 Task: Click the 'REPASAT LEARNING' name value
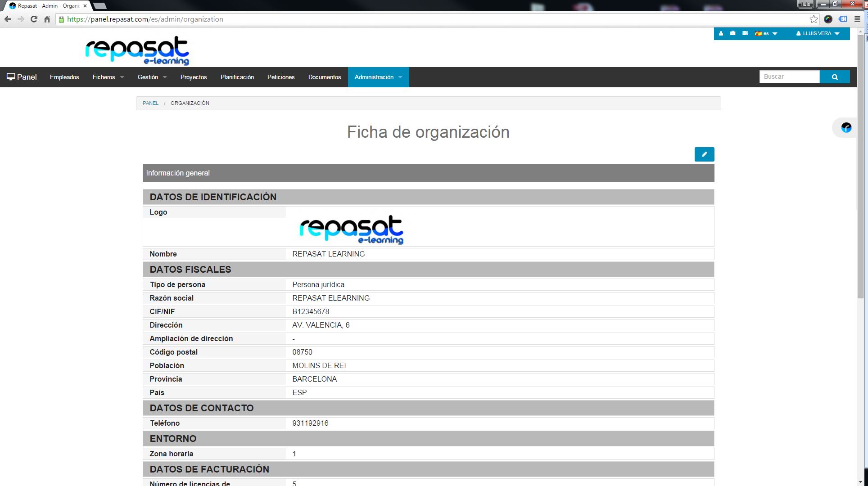pyautogui.click(x=329, y=254)
